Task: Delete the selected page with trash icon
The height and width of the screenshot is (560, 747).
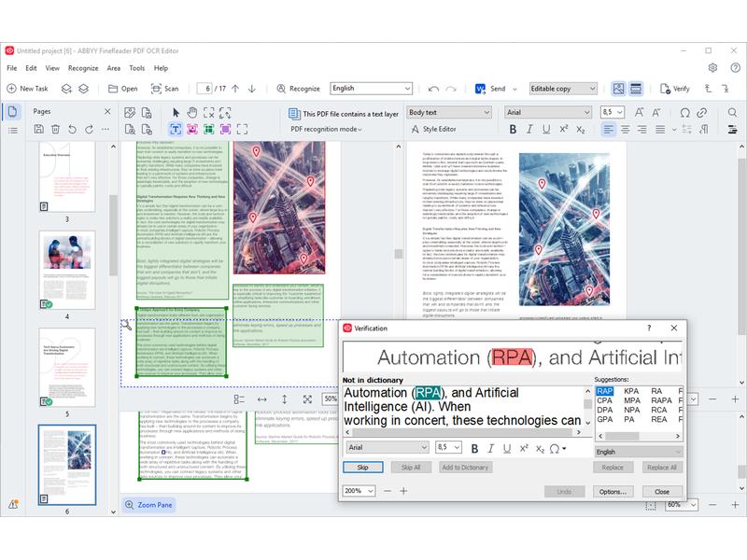Action: (x=55, y=129)
